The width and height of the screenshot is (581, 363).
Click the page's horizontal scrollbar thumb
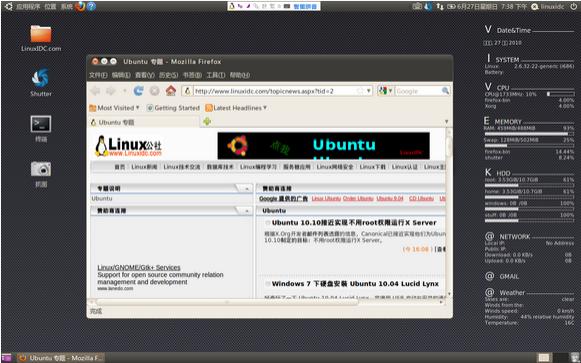tap(226, 302)
